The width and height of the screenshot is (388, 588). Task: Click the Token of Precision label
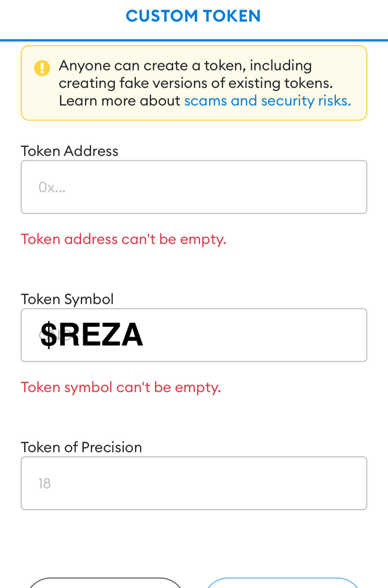click(x=81, y=447)
